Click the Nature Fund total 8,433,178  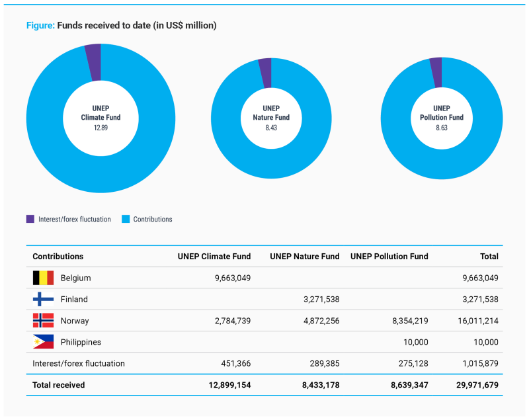point(321,385)
